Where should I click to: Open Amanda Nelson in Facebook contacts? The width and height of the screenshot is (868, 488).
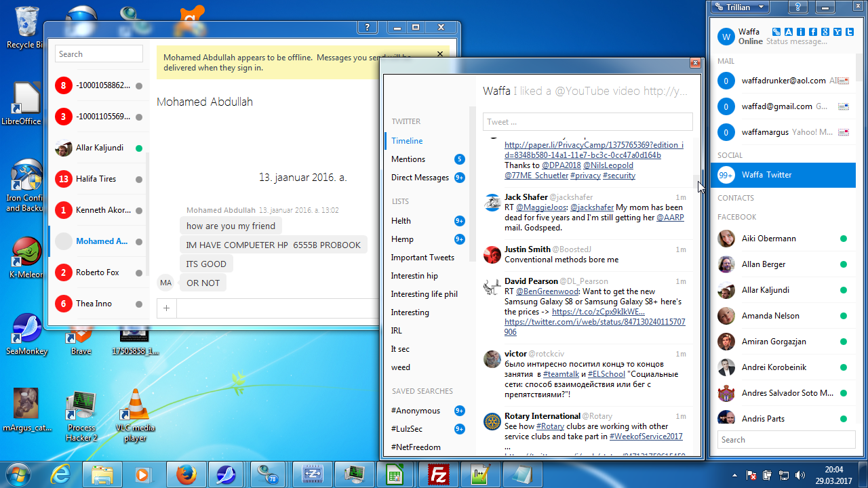[x=783, y=316]
